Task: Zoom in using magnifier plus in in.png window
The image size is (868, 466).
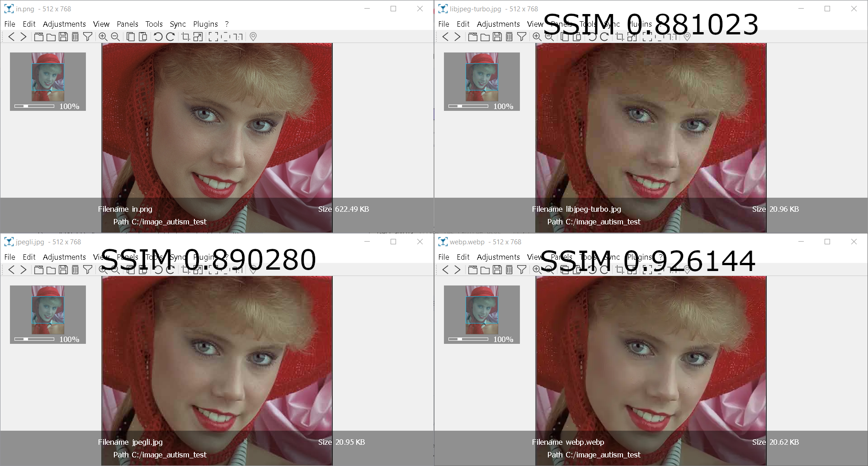Action: [103, 37]
